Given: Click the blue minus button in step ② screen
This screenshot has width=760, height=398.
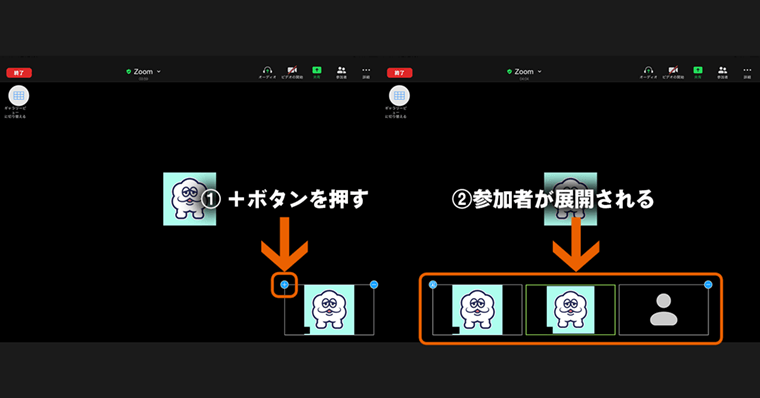Looking at the screenshot, I should click(708, 285).
